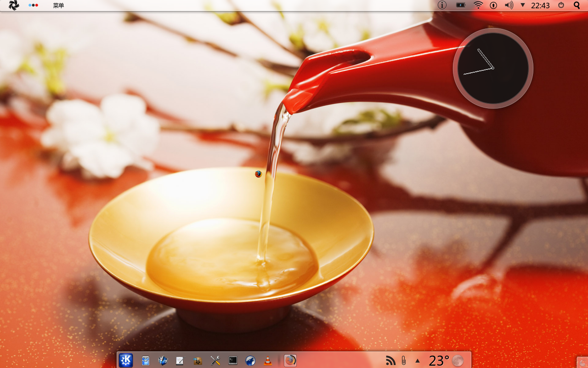
Task: Open the 菜单 menu
Action: (x=58, y=6)
